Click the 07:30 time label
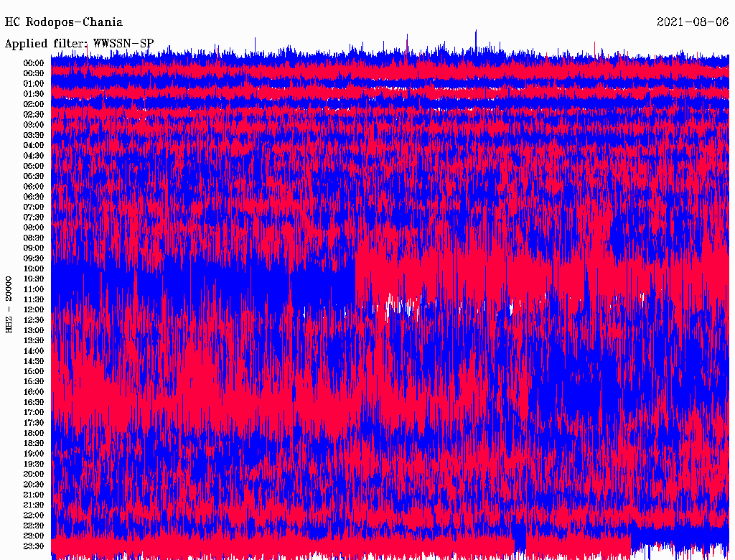This screenshot has height=560, width=735. 34,217
